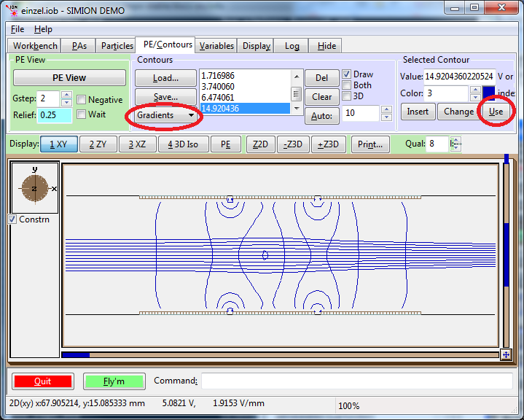Click the PE display button

[x=226, y=144]
